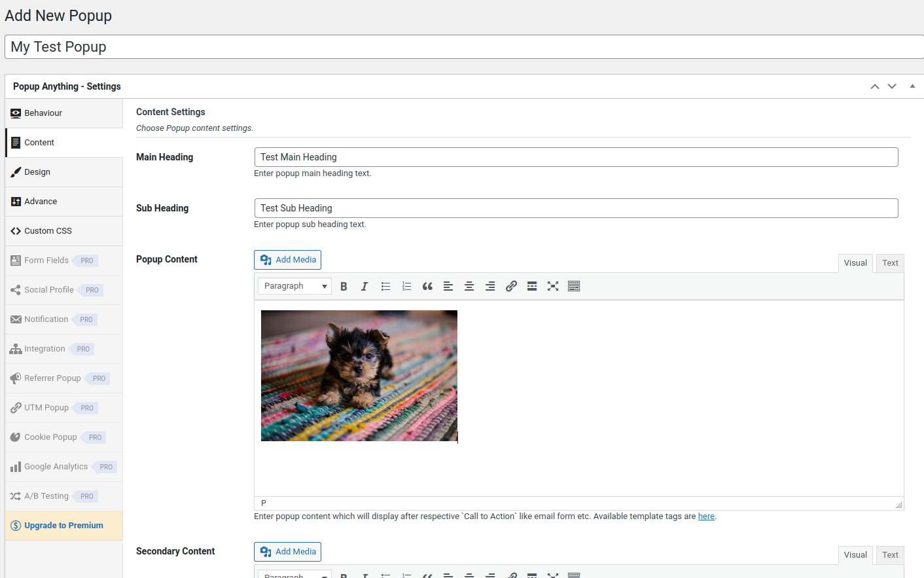This screenshot has width=924, height=578.
Task: Select the Social Profile PRO tab
Action: tap(64, 290)
